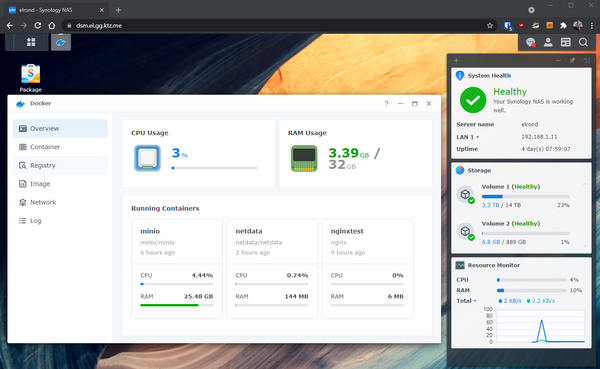Click the Docker CPU usage bar
This screenshot has height=369, width=600.
click(x=215, y=168)
